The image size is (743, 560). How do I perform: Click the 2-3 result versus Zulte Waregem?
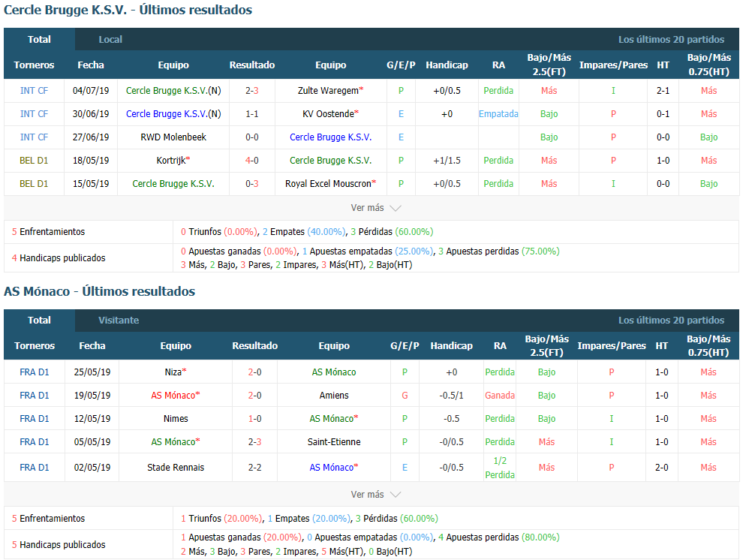252,91
